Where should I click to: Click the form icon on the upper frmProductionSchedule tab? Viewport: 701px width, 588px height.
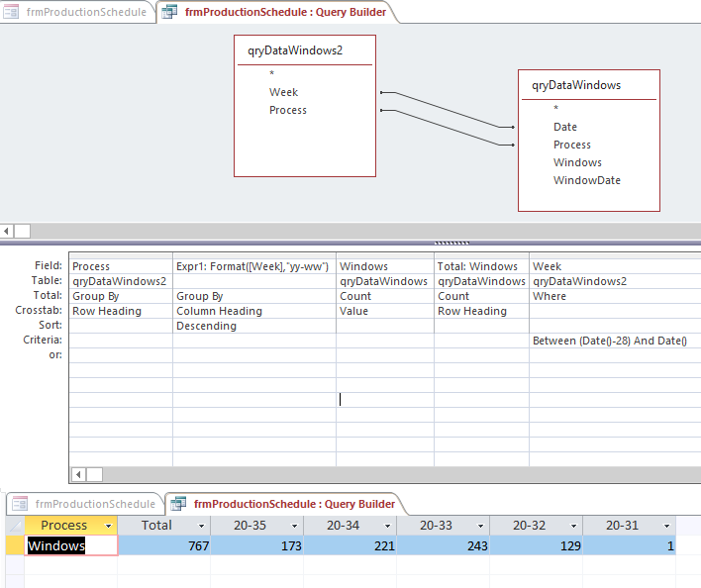(x=12, y=12)
